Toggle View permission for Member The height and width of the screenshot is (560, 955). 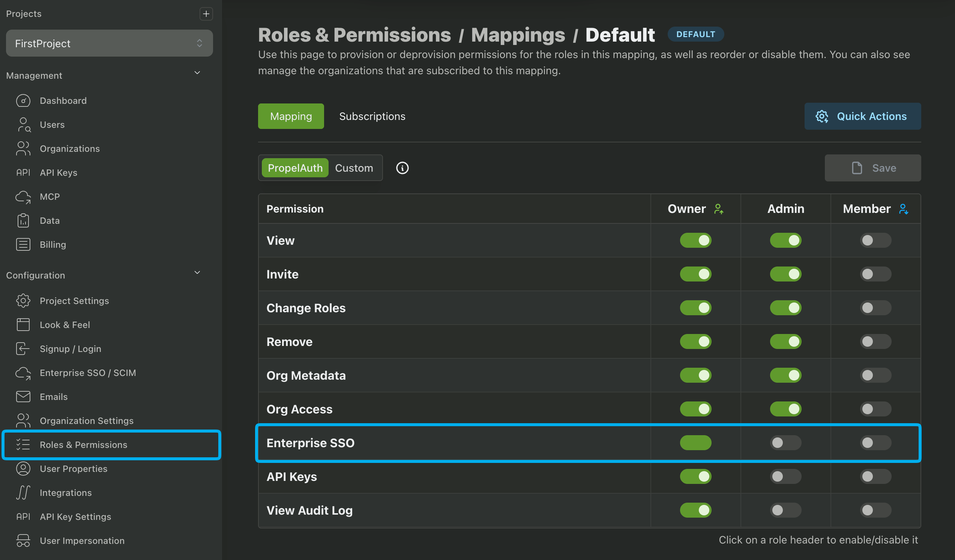(875, 240)
